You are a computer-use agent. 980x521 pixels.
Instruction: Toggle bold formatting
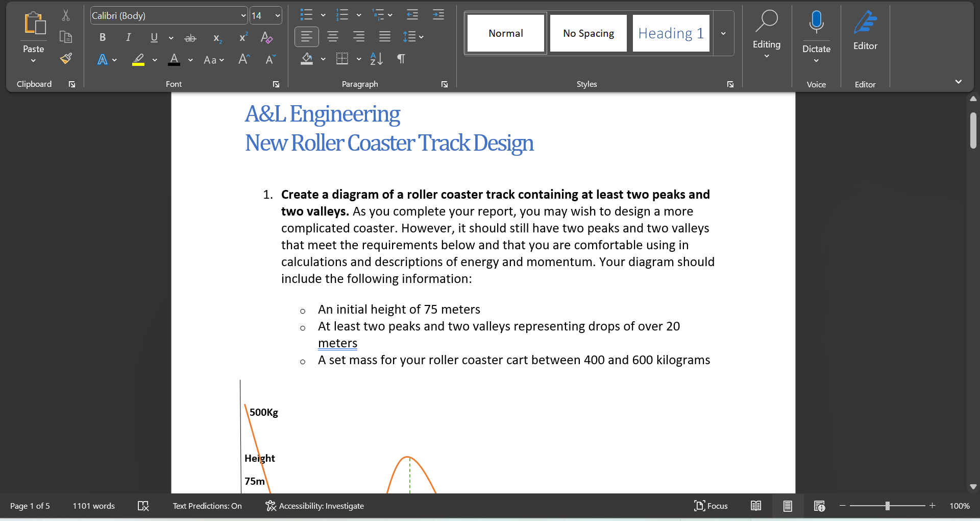click(102, 37)
